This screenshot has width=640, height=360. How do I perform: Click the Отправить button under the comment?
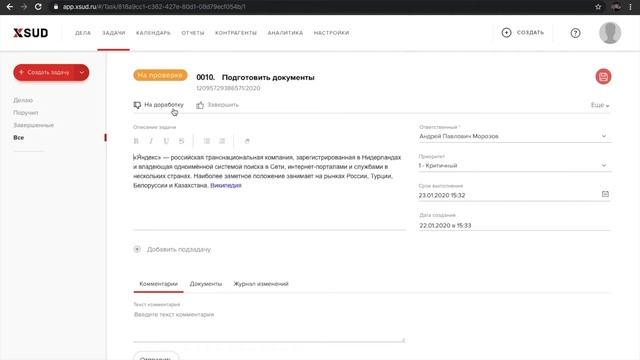156,356
